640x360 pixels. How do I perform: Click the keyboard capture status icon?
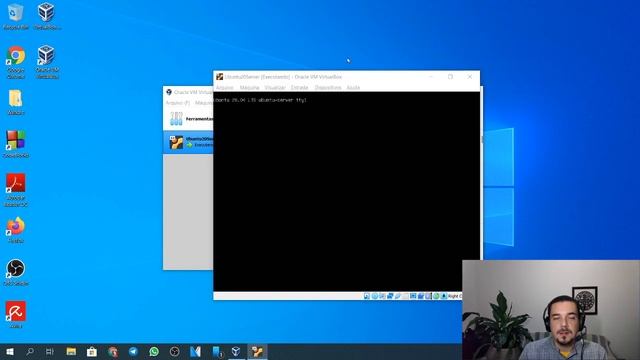pyautogui.click(x=444, y=296)
